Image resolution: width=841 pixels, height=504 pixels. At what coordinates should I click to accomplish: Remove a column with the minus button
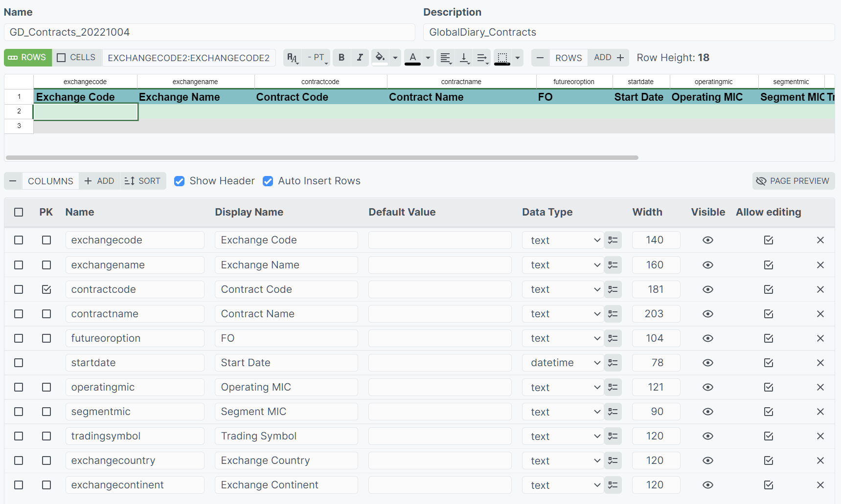coord(13,181)
